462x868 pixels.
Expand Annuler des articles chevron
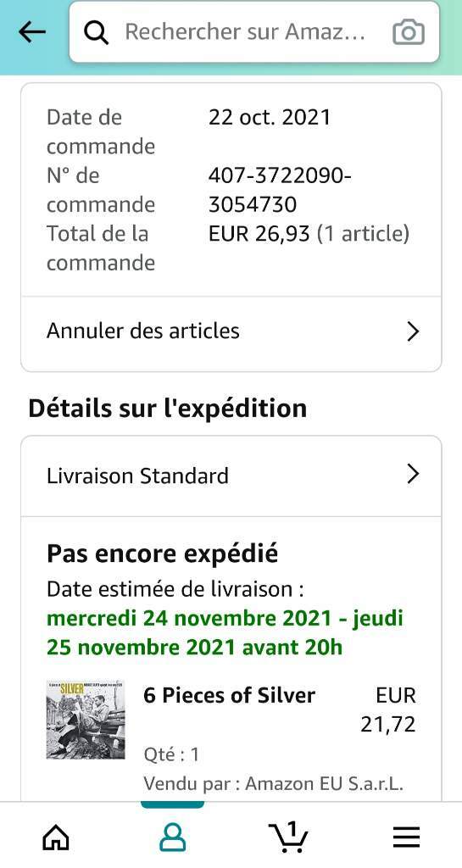point(413,331)
